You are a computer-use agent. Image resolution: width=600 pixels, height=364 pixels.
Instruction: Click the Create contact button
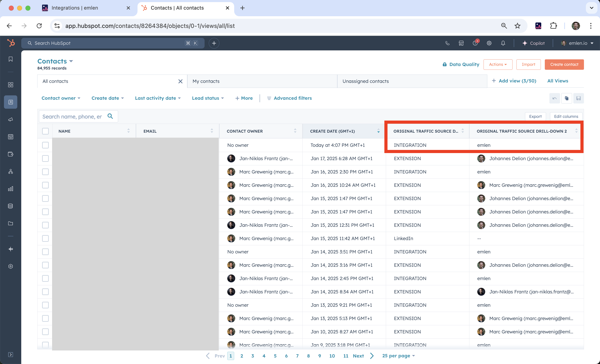[x=564, y=65]
